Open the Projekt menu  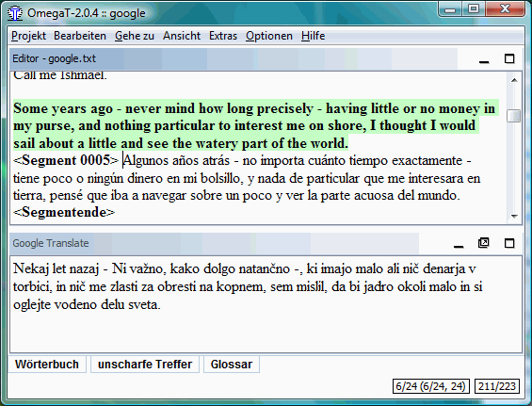(x=28, y=36)
